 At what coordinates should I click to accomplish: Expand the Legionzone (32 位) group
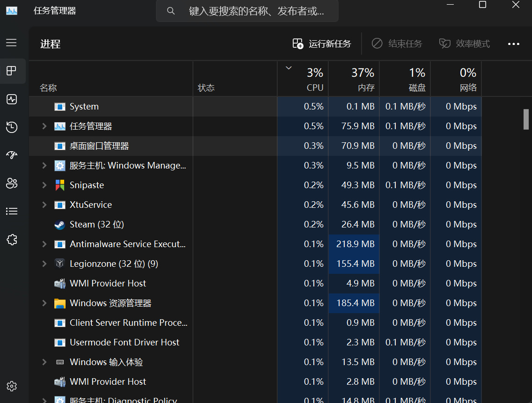(x=44, y=264)
